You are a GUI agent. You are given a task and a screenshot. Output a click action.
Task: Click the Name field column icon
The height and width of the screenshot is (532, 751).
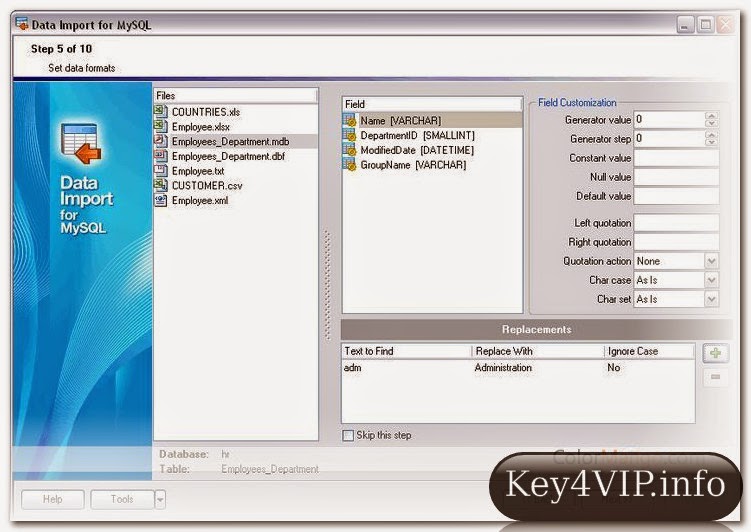[x=350, y=120]
